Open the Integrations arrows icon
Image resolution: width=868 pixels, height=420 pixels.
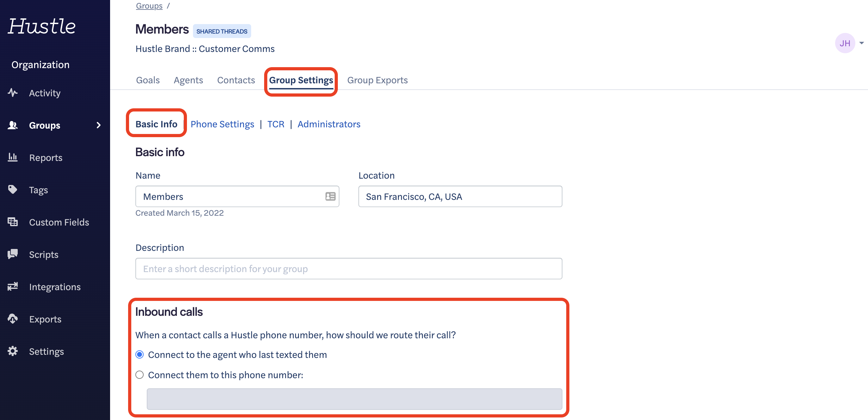(x=13, y=287)
